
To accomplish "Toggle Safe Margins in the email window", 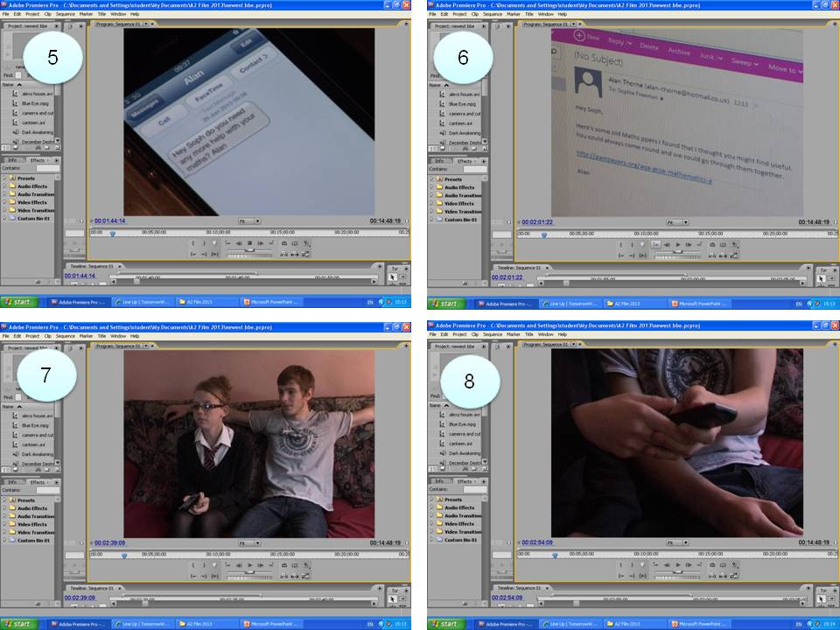I will point(722,244).
